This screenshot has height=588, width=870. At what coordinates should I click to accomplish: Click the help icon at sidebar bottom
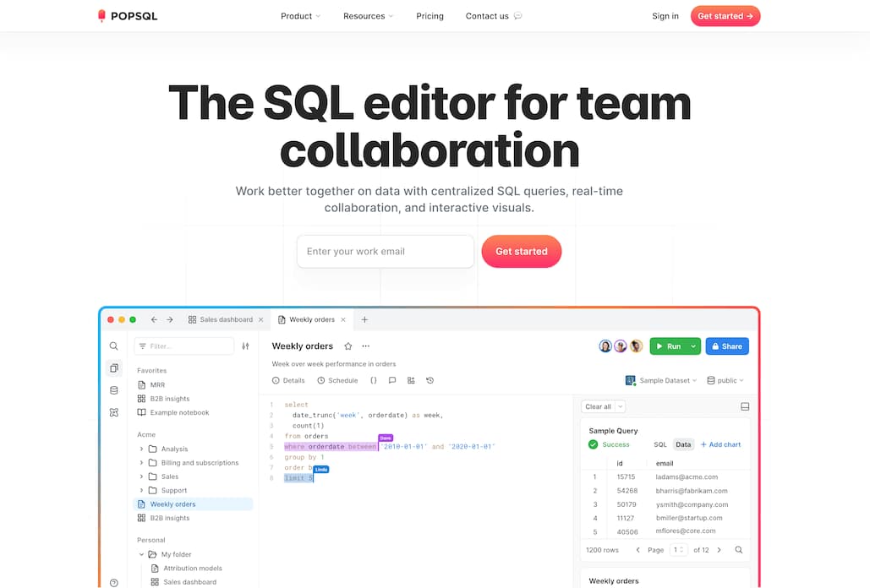(114, 582)
